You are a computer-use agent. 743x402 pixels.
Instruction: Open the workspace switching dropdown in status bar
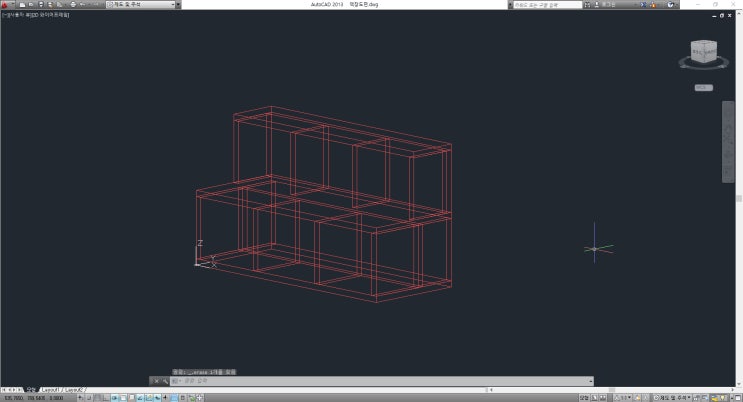[x=668, y=397]
